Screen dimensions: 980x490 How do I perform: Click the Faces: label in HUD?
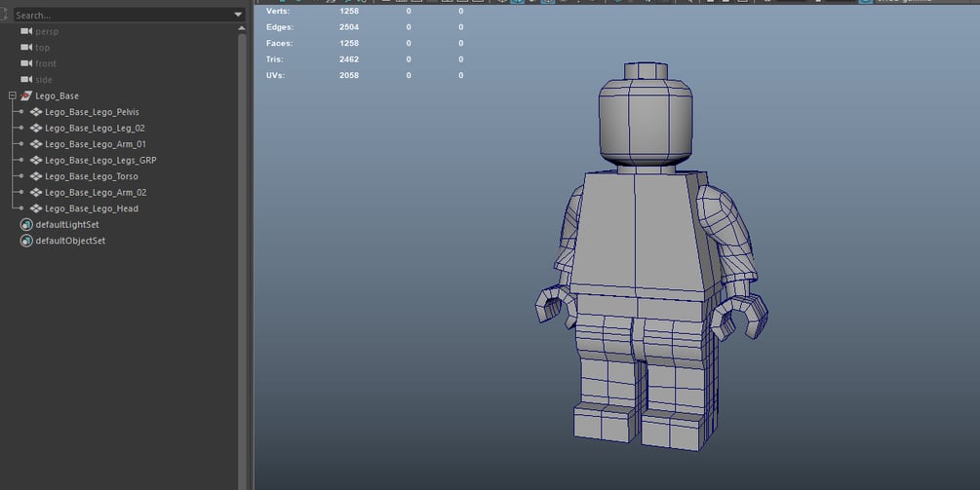tap(280, 43)
